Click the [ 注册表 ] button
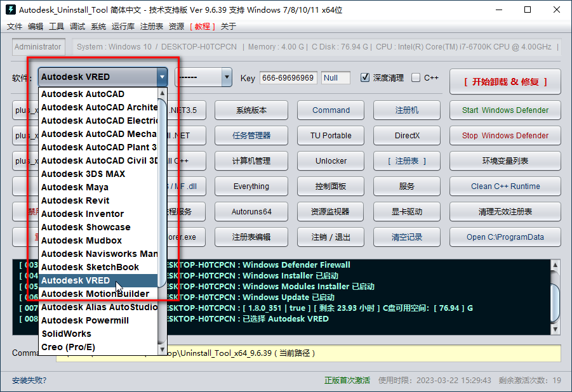Image resolution: width=572 pixels, height=392 pixels. [407, 161]
